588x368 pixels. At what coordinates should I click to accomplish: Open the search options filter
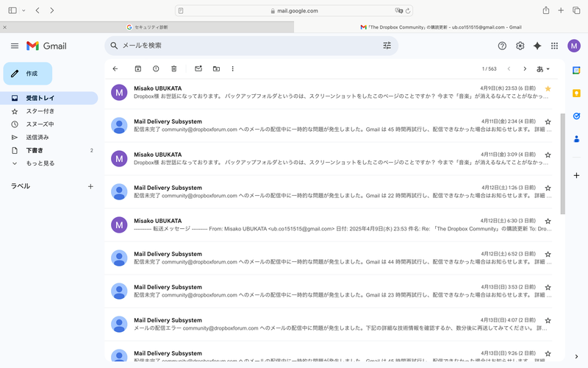point(387,46)
